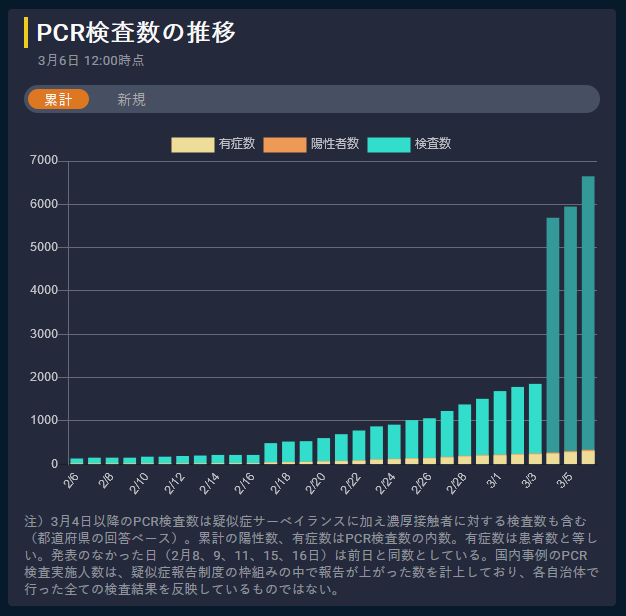
Task: Toggle the 有症数 legend label
Action: [237, 144]
